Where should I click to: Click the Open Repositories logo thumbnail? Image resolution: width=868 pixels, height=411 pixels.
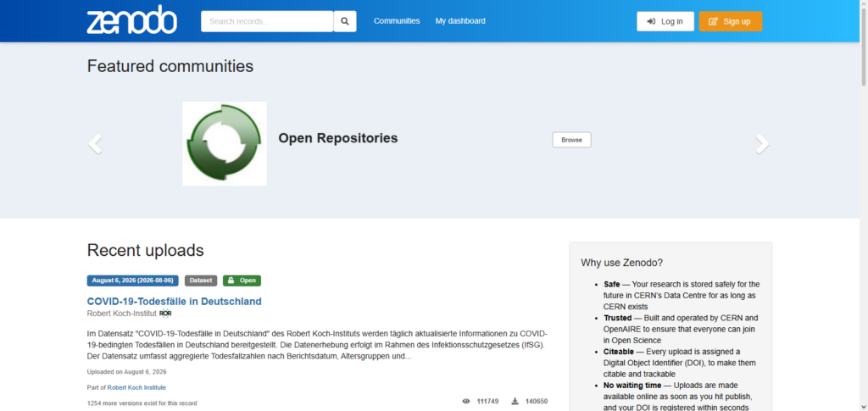point(224,143)
